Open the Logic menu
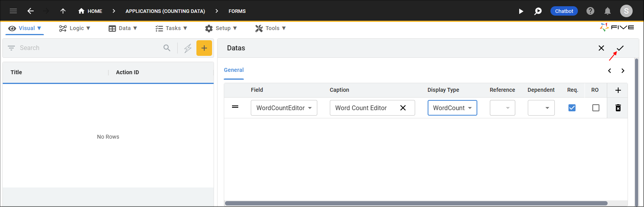 (x=74, y=28)
